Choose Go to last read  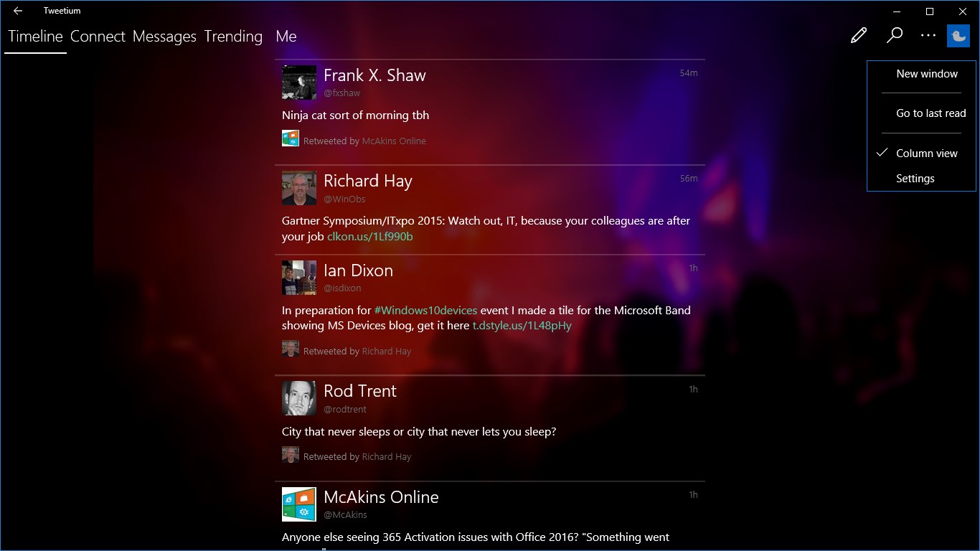[x=930, y=113]
